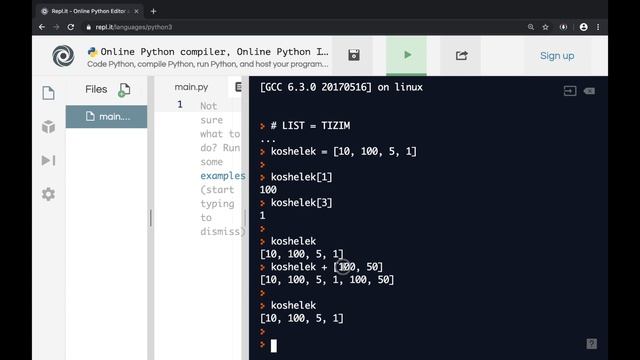Image resolution: width=640 pixels, height=360 pixels.
Task: Click line number 1 in editor
Action: [x=180, y=104]
